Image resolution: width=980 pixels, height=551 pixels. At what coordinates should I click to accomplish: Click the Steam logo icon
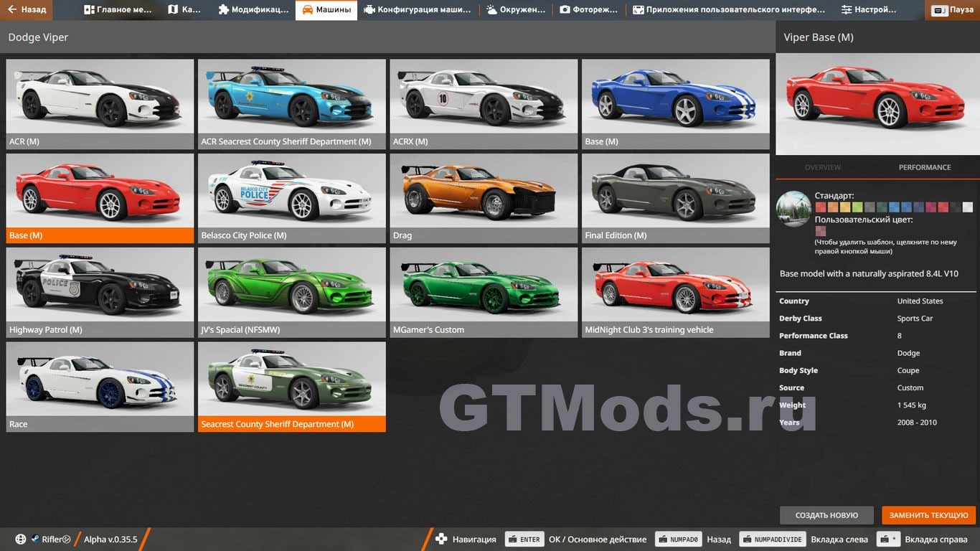(35, 540)
